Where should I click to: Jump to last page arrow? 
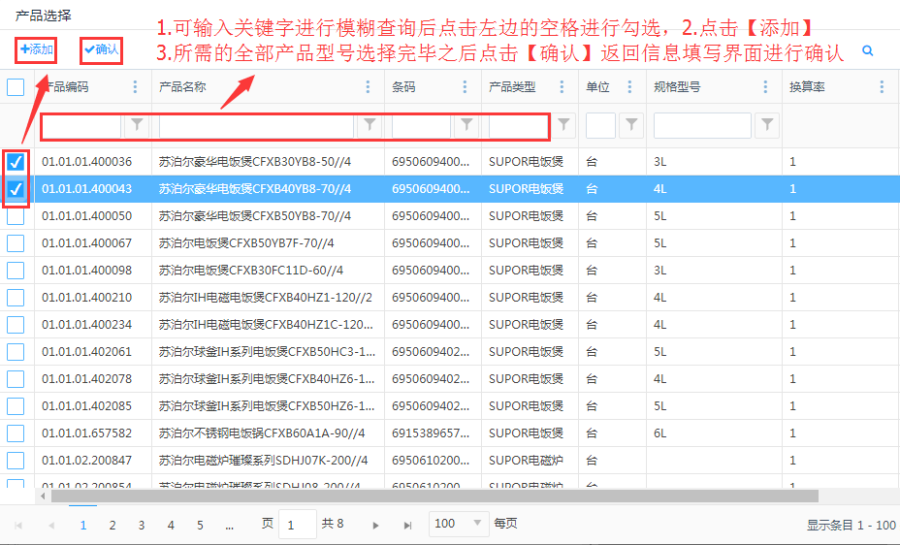[x=407, y=525]
